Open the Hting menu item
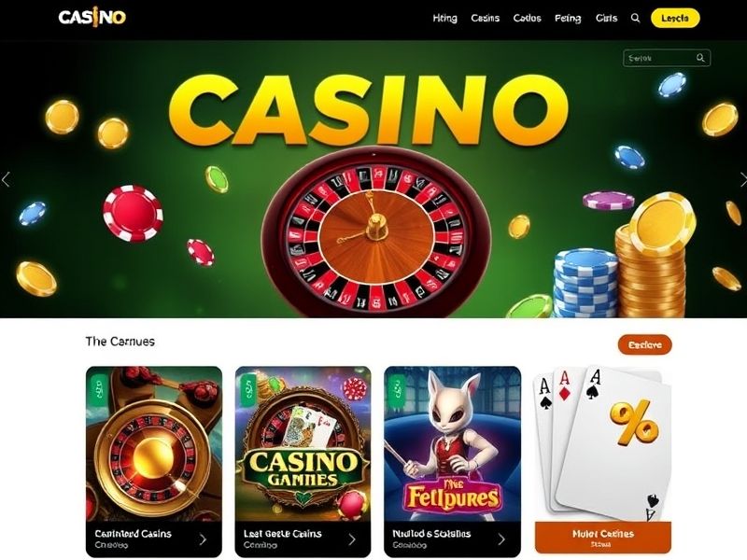 point(445,18)
